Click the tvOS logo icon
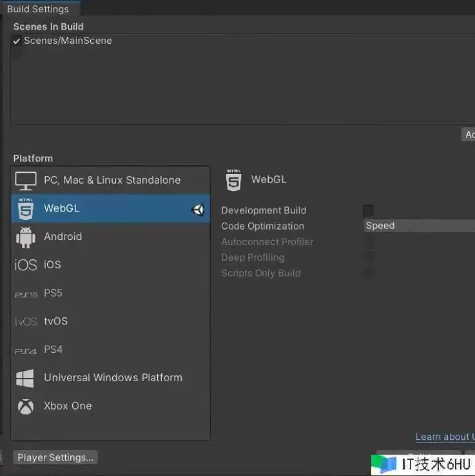The image size is (475, 476). [26, 321]
